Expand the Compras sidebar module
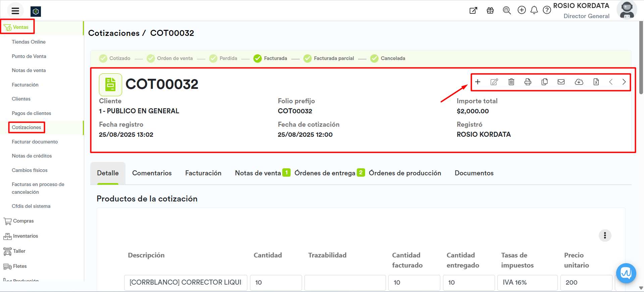This screenshot has height=292, width=644. tap(23, 221)
